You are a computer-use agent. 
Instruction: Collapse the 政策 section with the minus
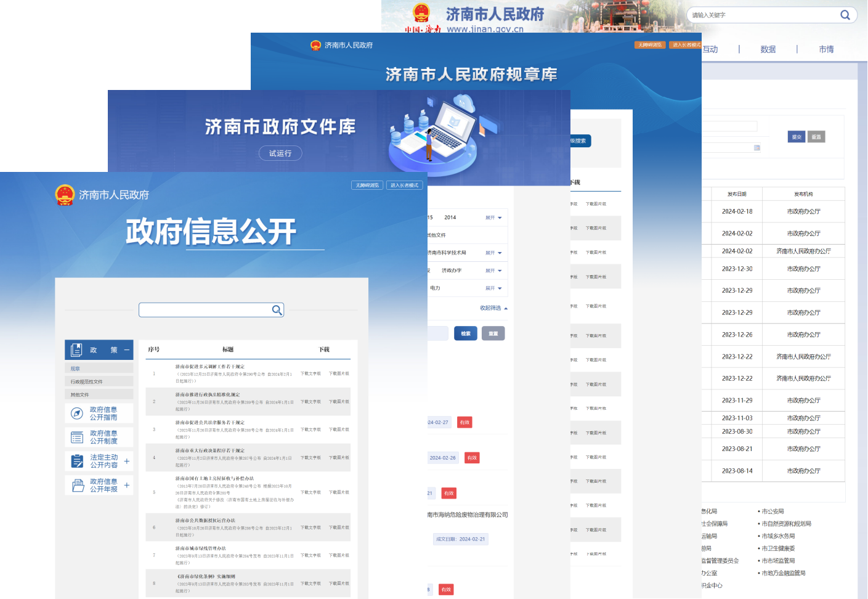click(x=127, y=350)
